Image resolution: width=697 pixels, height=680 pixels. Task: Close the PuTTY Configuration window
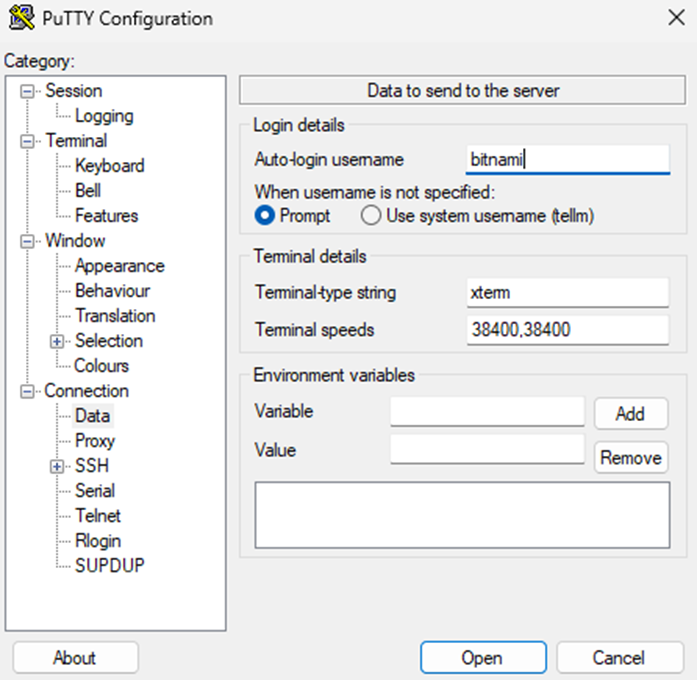point(676,18)
